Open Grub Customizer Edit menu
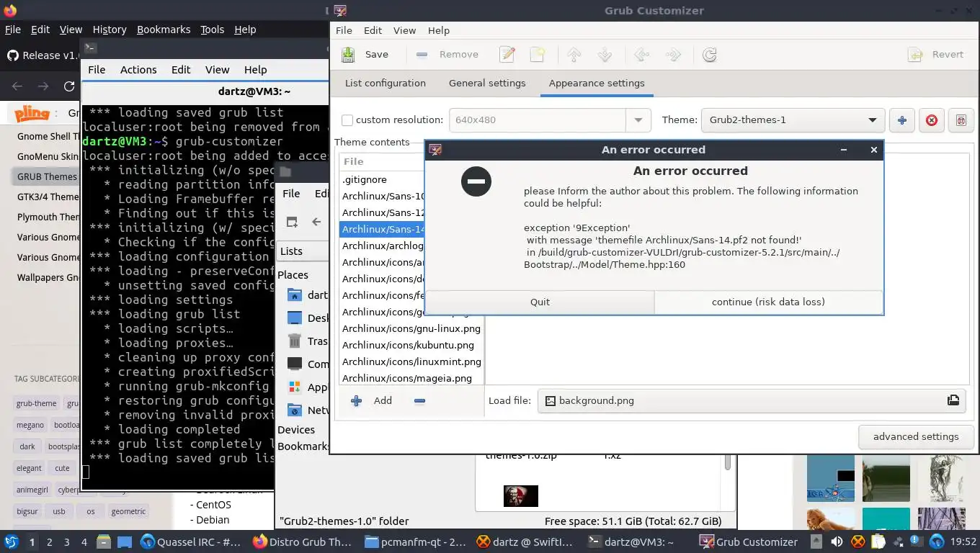Image resolution: width=980 pixels, height=553 pixels. [373, 30]
